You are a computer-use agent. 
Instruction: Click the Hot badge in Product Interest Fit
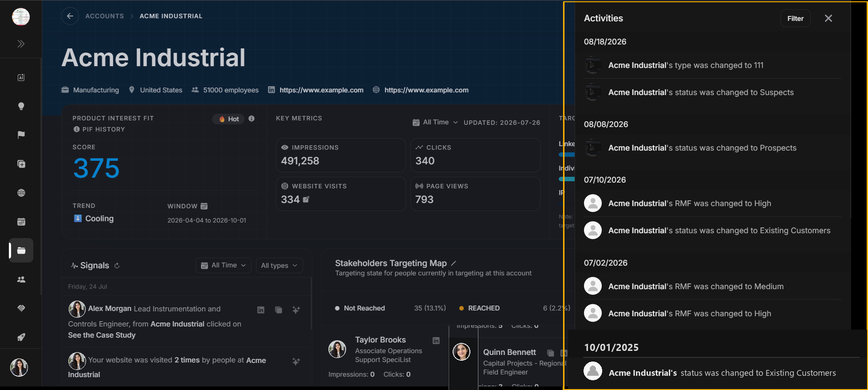point(229,119)
